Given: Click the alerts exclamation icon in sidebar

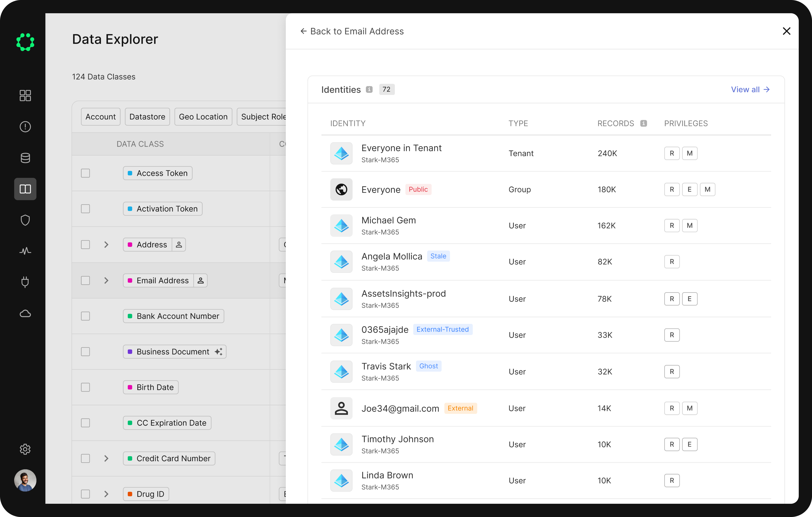Looking at the screenshot, I should click(25, 127).
